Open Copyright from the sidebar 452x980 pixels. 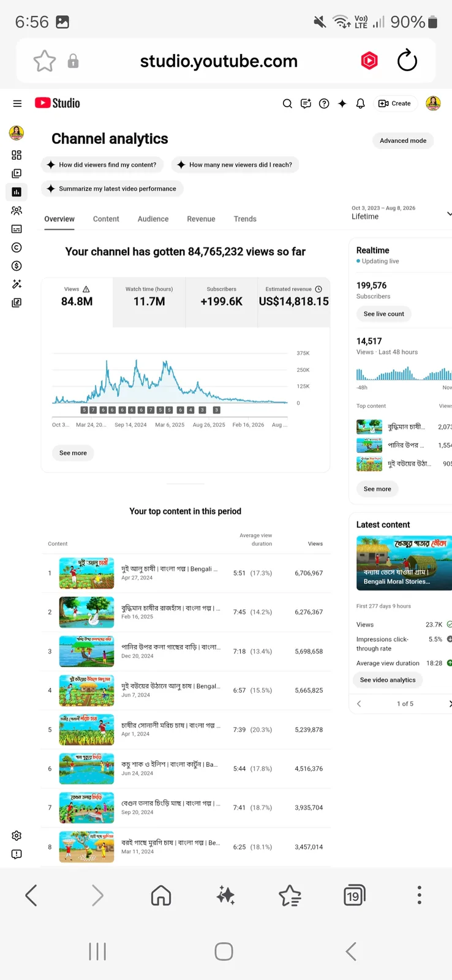click(17, 247)
